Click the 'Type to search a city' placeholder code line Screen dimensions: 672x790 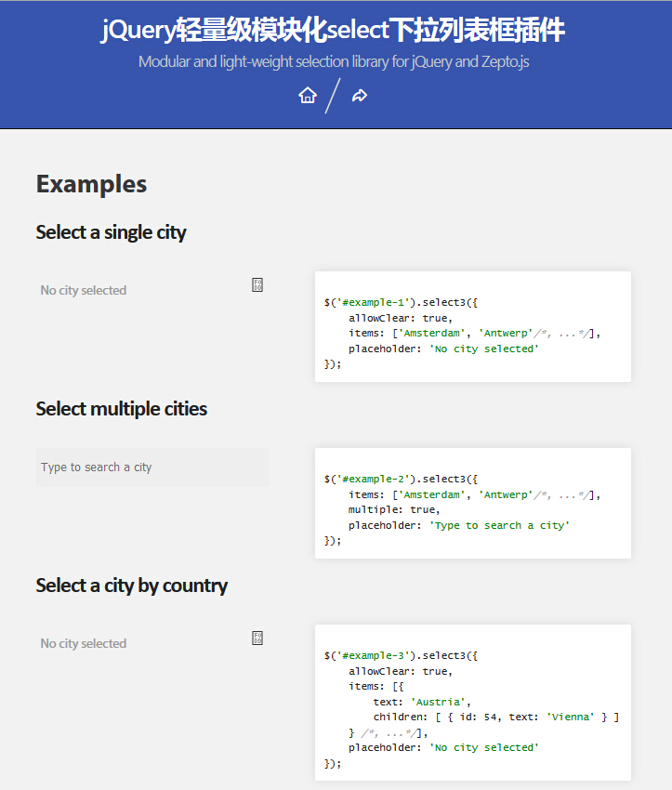point(459,525)
